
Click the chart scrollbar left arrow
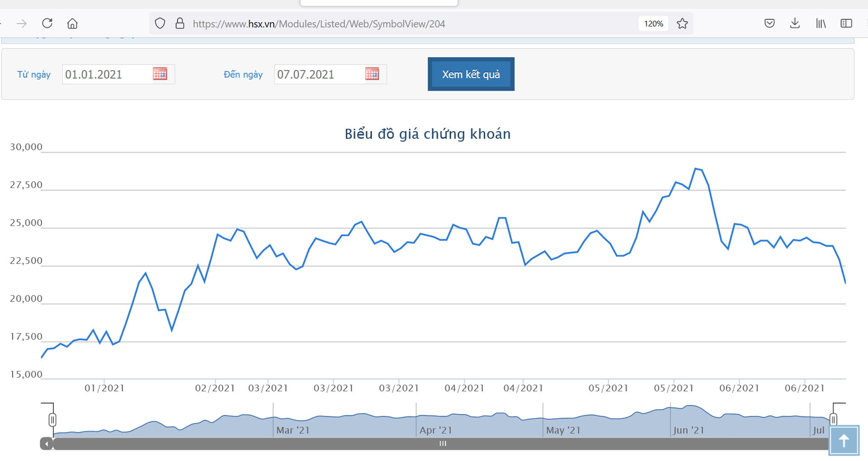47,444
